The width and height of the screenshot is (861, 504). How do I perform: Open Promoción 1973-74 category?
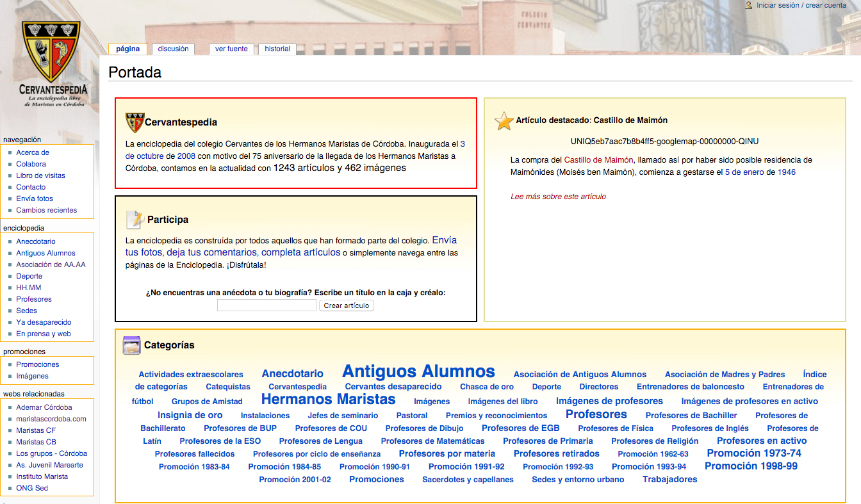[754, 453]
